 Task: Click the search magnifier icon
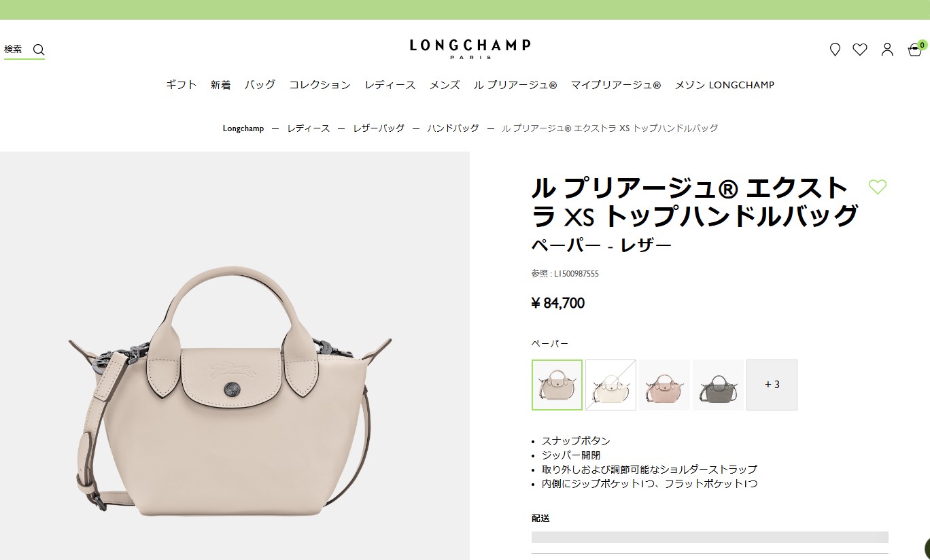tap(39, 50)
